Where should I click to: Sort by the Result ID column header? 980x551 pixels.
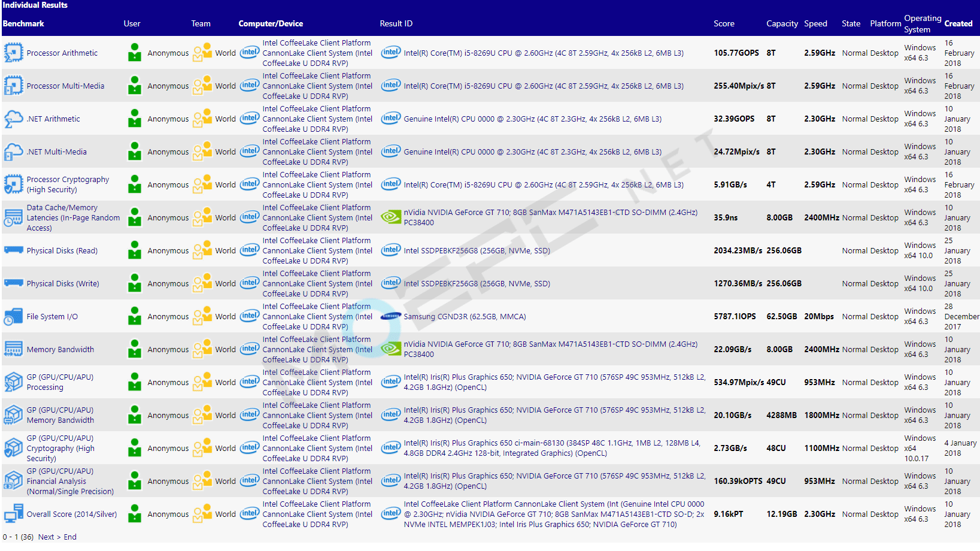(x=396, y=23)
